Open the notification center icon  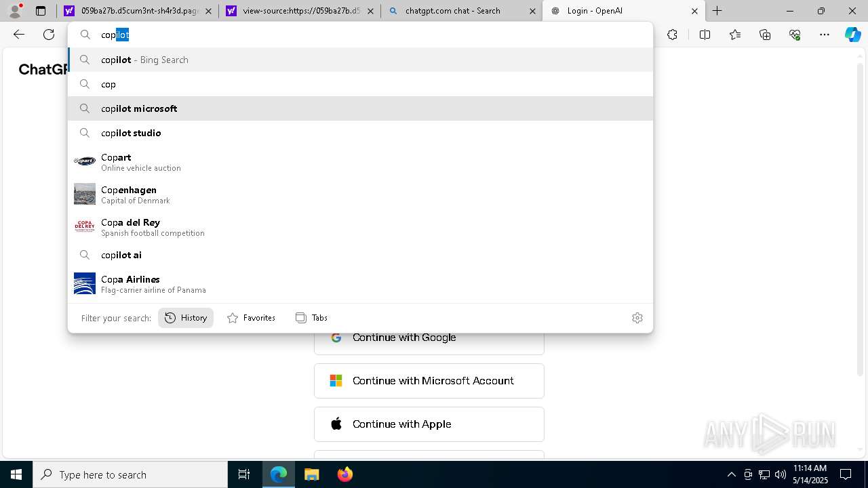[x=846, y=474]
